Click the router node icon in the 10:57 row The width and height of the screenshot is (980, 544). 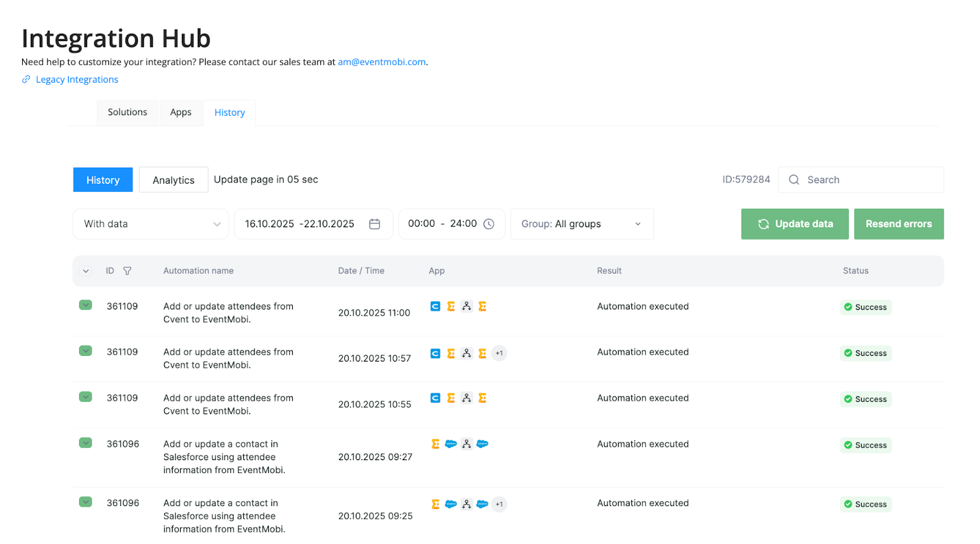tap(467, 353)
